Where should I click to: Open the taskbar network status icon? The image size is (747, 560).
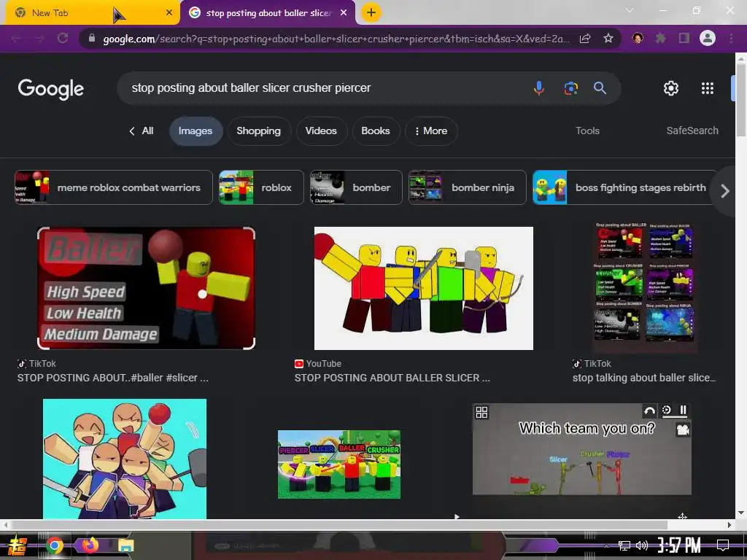tap(624, 545)
